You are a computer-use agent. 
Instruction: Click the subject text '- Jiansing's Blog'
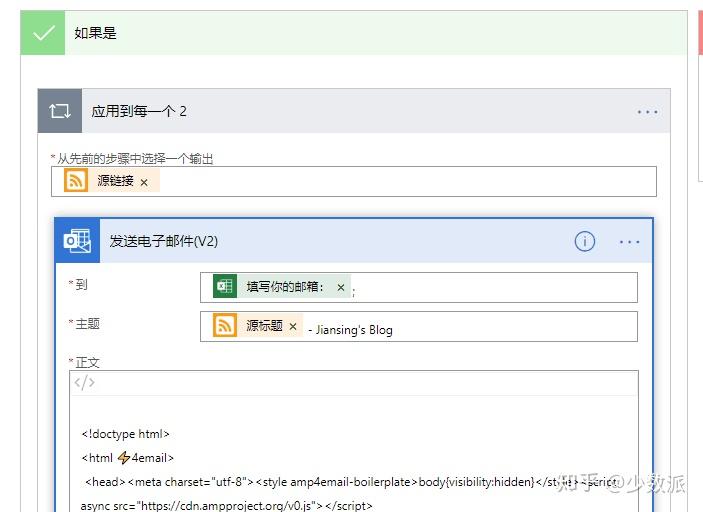click(350, 330)
